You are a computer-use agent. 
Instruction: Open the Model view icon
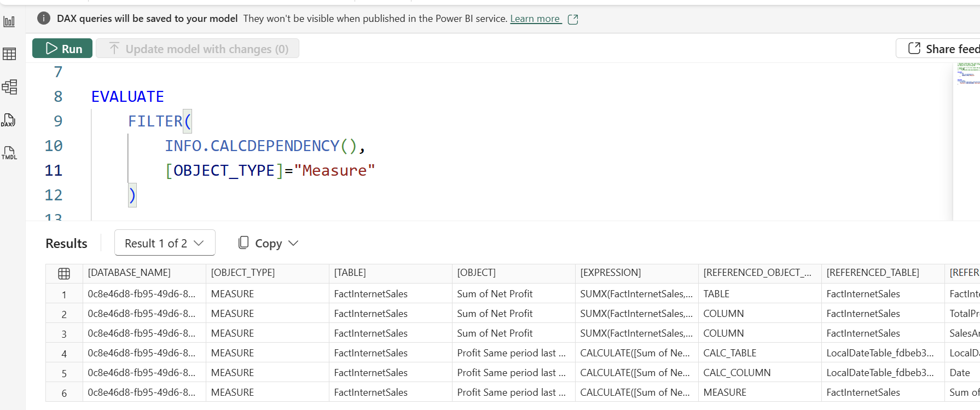[9, 87]
